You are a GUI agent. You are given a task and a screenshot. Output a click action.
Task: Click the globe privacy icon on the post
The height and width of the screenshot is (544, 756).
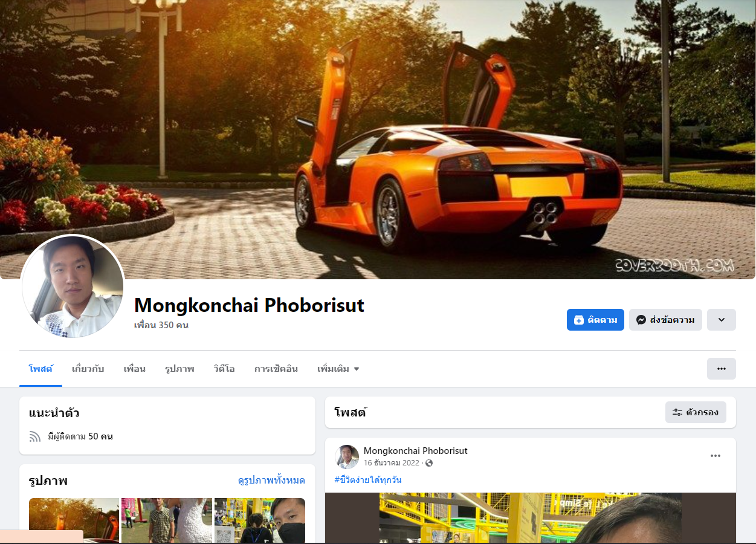pyautogui.click(x=429, y=463)
